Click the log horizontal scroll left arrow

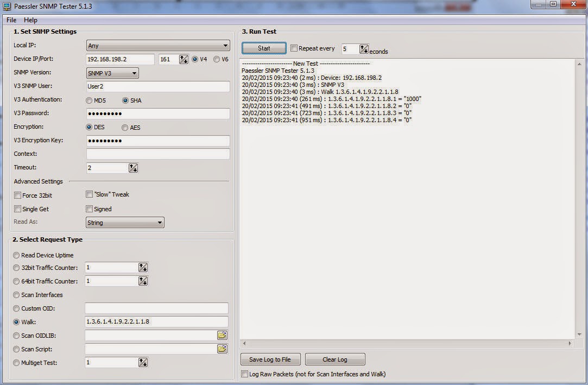coord(244,343)
